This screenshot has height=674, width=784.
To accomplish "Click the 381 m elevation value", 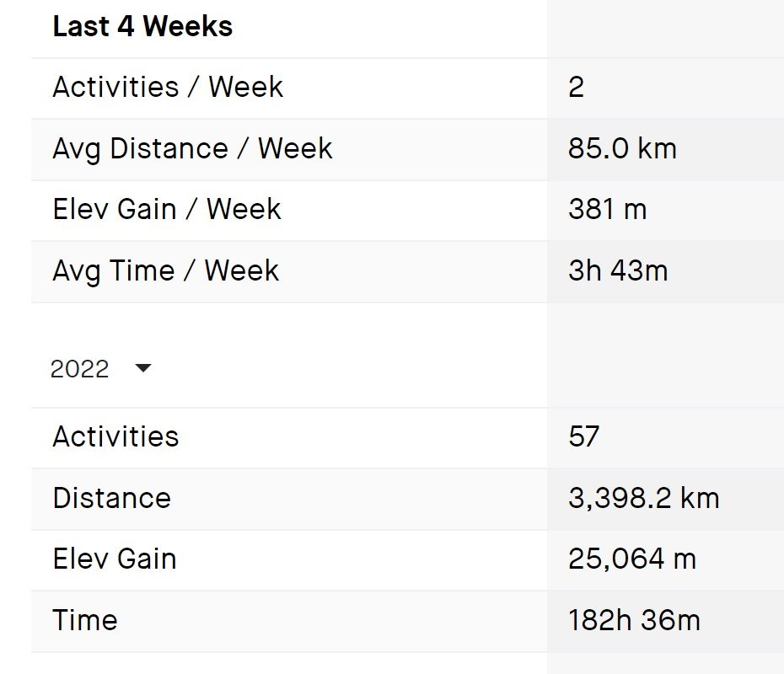I will 607,210.
